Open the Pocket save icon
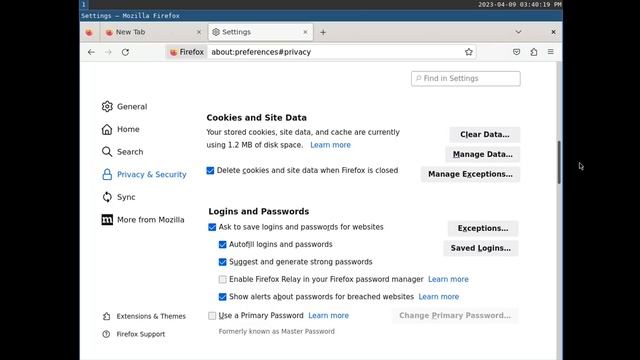The image size is (640, 360). [x=516, y=52]
